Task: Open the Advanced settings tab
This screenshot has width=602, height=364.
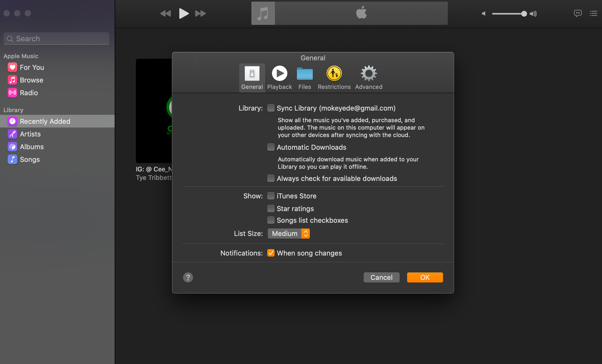Action: pyautogui.click(x=369, y=77)
